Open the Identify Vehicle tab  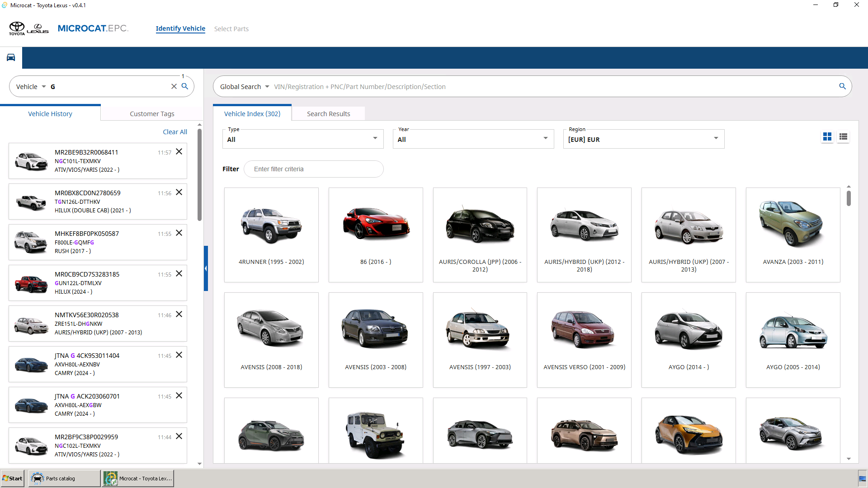pos(180,28)
